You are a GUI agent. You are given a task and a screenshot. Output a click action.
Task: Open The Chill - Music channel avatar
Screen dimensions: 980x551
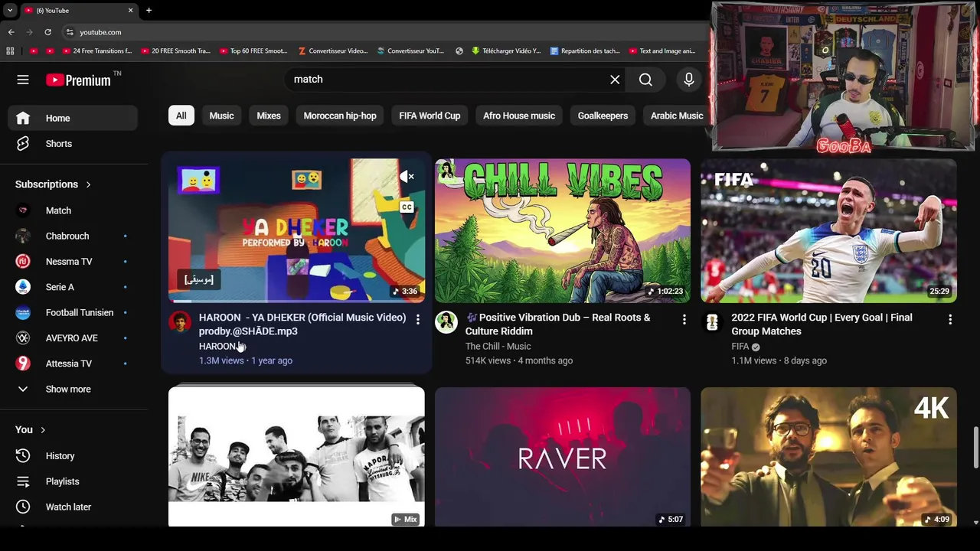click(x=446, y=321)
